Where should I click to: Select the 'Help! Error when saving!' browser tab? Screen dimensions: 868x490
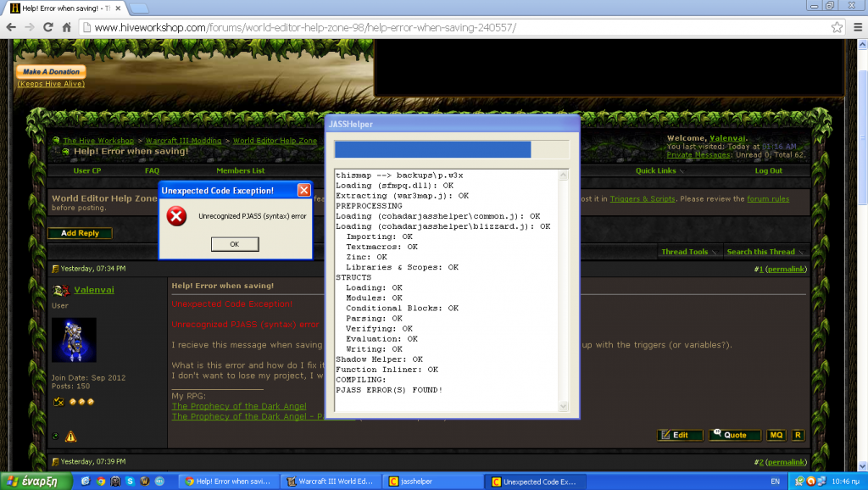click(x=65, y=8)
